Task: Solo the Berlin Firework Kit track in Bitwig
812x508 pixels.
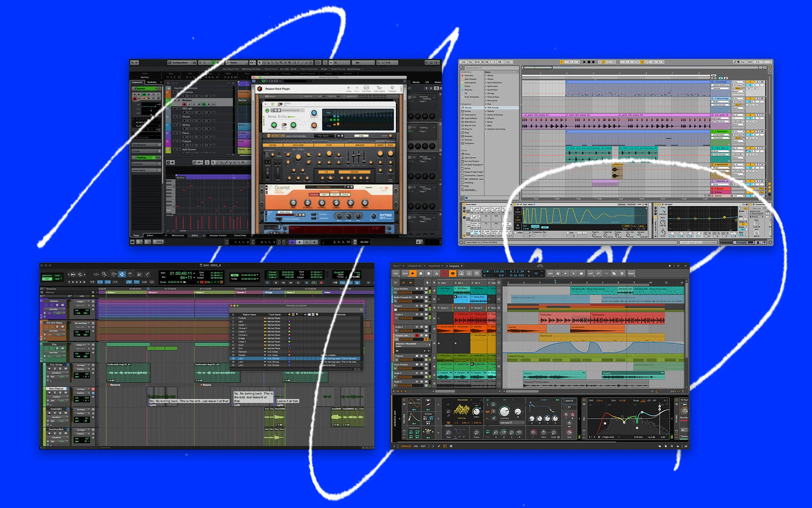Action: (422, 297)
